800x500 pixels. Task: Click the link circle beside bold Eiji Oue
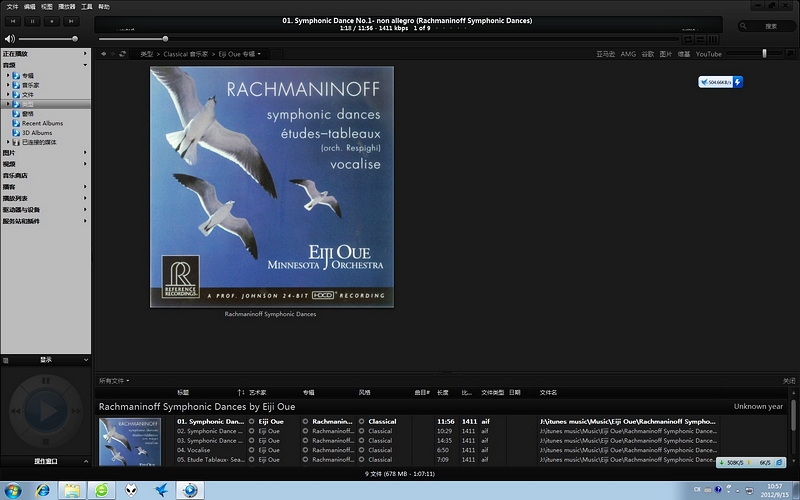coord(252,421)
